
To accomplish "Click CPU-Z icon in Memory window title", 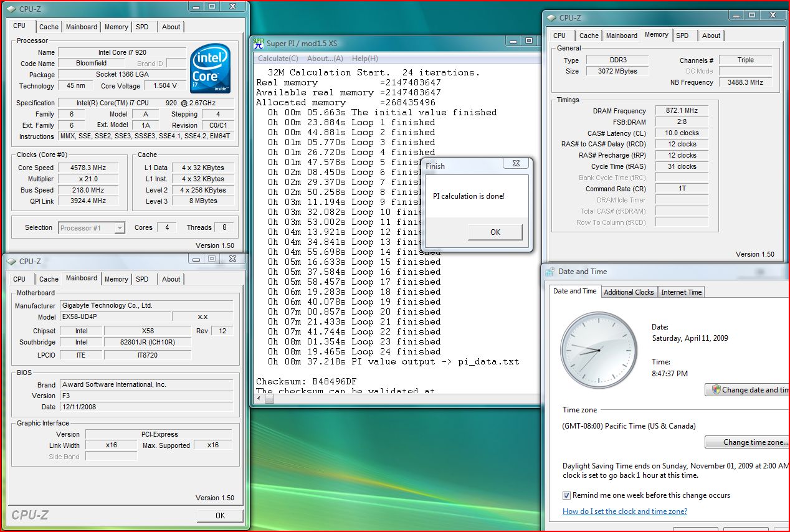I will coord(552,18).
